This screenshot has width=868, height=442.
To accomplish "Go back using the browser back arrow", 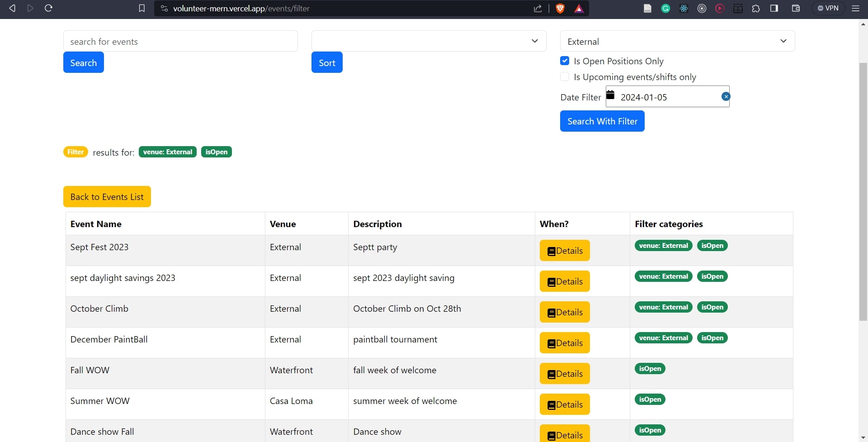I will (x=12, y=8).
